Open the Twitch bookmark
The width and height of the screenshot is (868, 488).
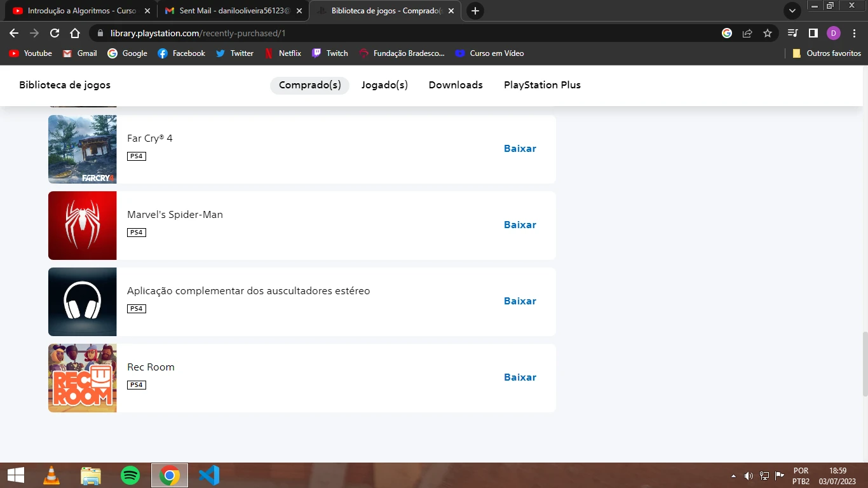coord(330,53)
